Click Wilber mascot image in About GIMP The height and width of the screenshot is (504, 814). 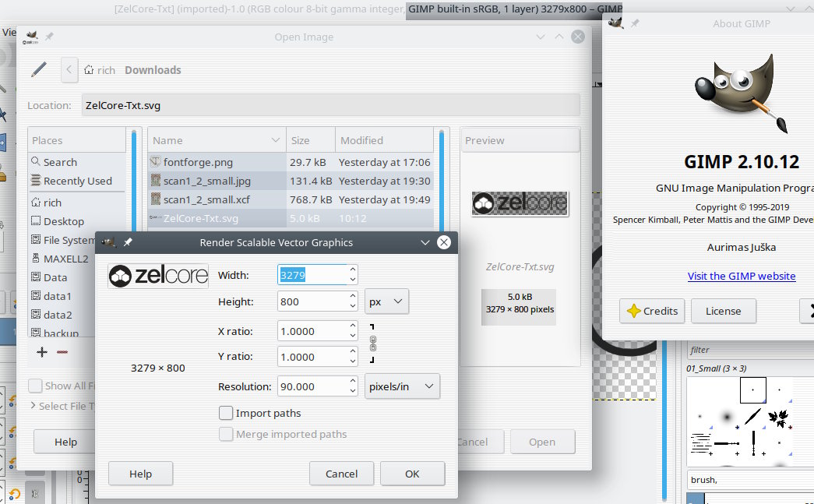click(742, 94)
